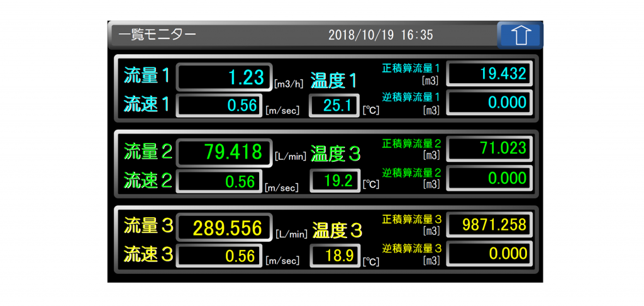
Task: Click the green 流量2 label
Action: click(148, 152)
